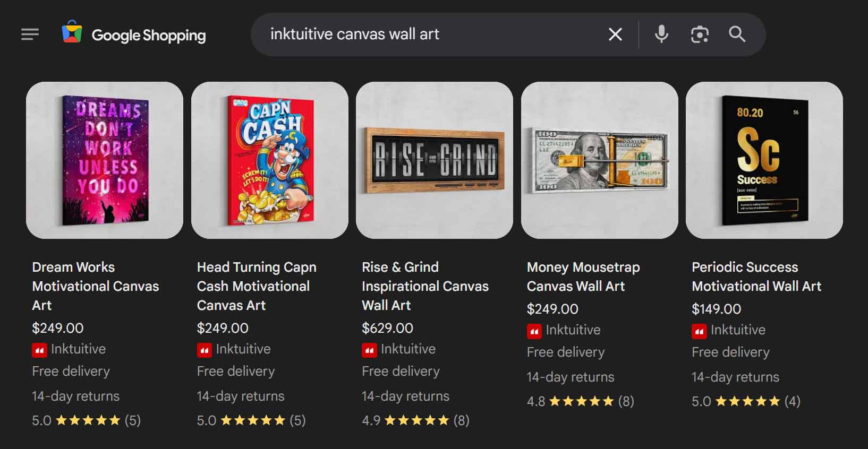Open the Rise Grind product image
The width and height of the screenshot is (868, 449).
point(435,160)
